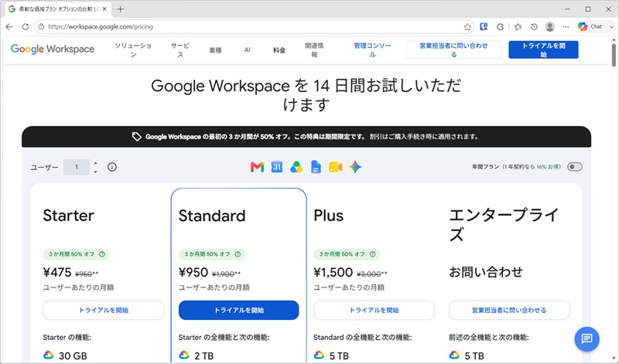
Task: Bookmark page with the star icon
Action: 467,27
